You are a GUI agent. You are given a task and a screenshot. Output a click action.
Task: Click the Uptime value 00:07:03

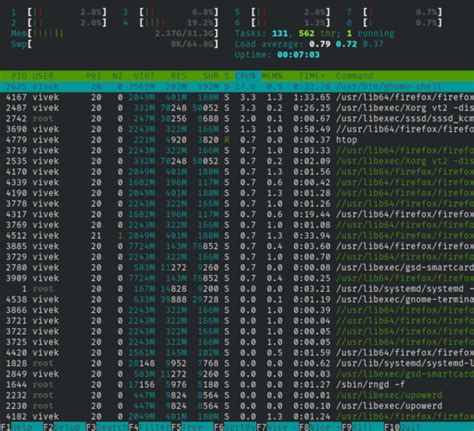coord(298,55)
